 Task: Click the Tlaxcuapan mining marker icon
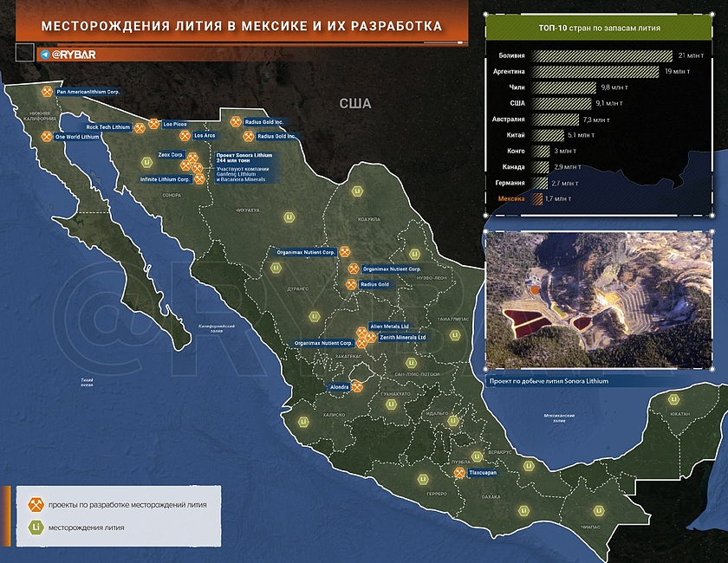click(459, 474)
